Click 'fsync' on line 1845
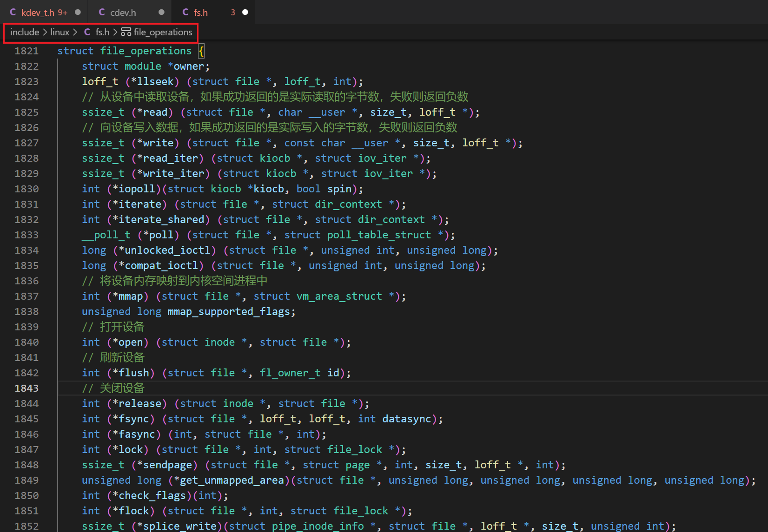Viewport: 768px width, 532px height. [134, 419]
